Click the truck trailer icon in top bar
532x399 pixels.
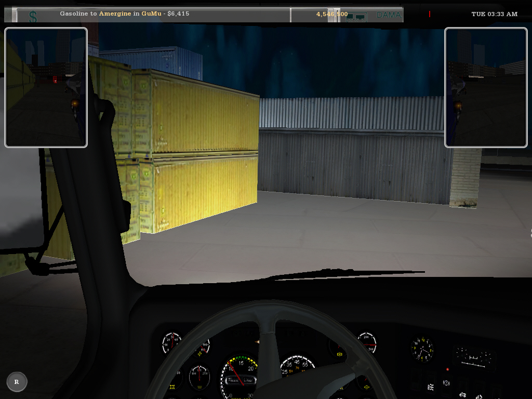(356, 17)
